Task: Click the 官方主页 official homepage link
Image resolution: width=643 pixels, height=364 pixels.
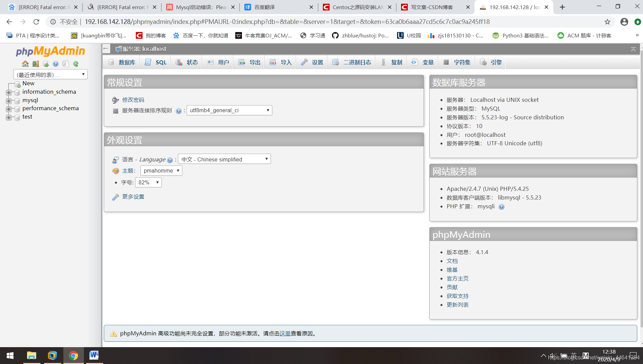Action: pyautogui.click(x=457, y=279)
